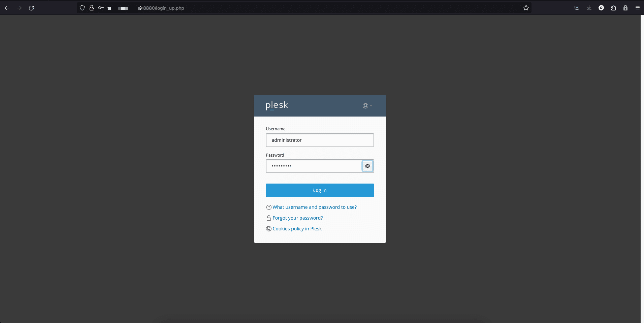644x323 pixels.
Task: Open the Extensions puzzle piece menu
Action: pyautogui.click(x=613, y=8)
